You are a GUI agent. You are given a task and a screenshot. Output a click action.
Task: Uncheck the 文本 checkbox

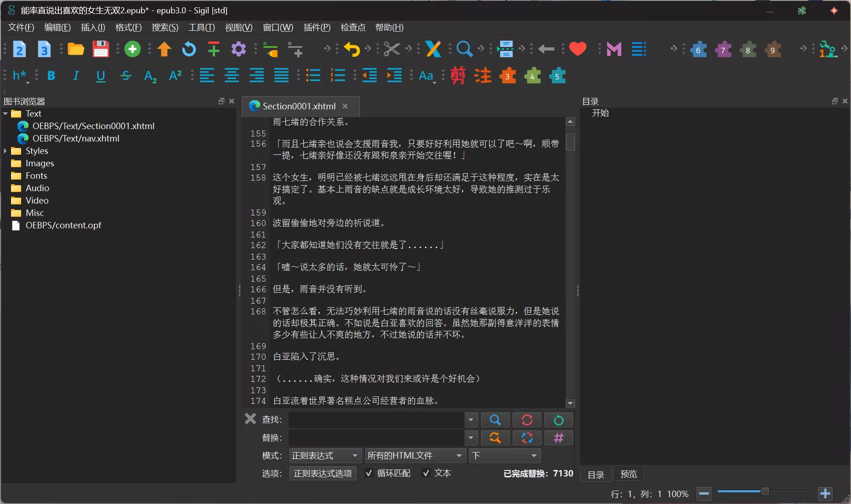click(426, 473)
